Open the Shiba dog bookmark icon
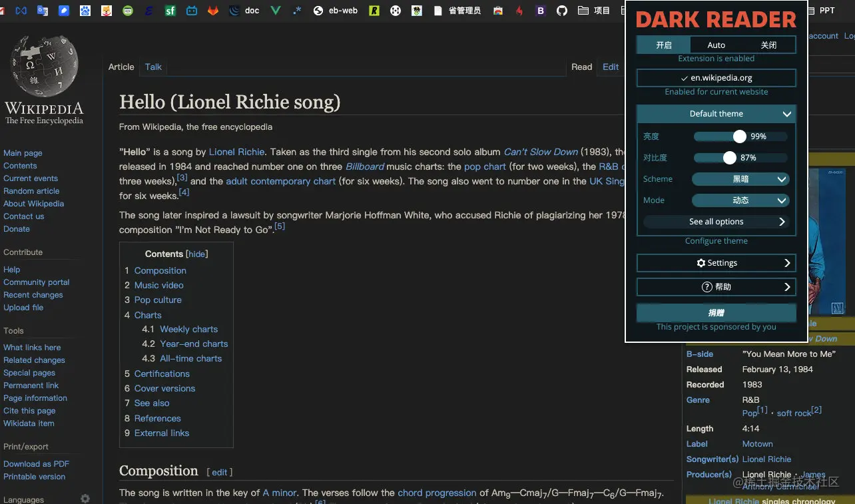Screen dimensions: 855x504 point(107,11)
